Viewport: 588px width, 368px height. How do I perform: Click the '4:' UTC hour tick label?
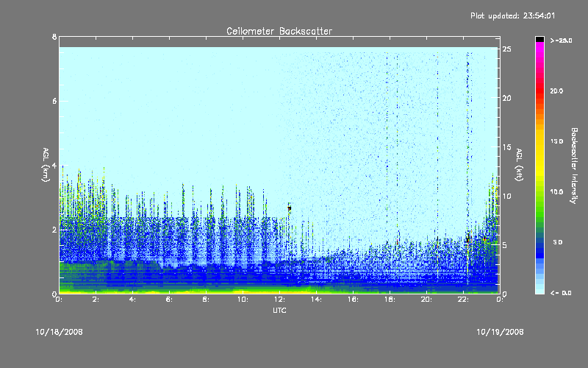tap(132, 300)
